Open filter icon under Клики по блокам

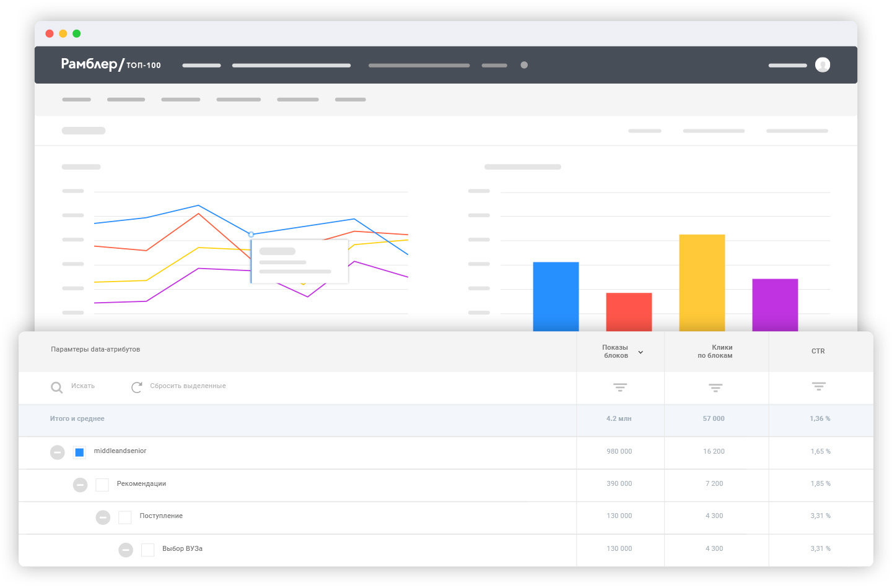(x=715, y=387)
